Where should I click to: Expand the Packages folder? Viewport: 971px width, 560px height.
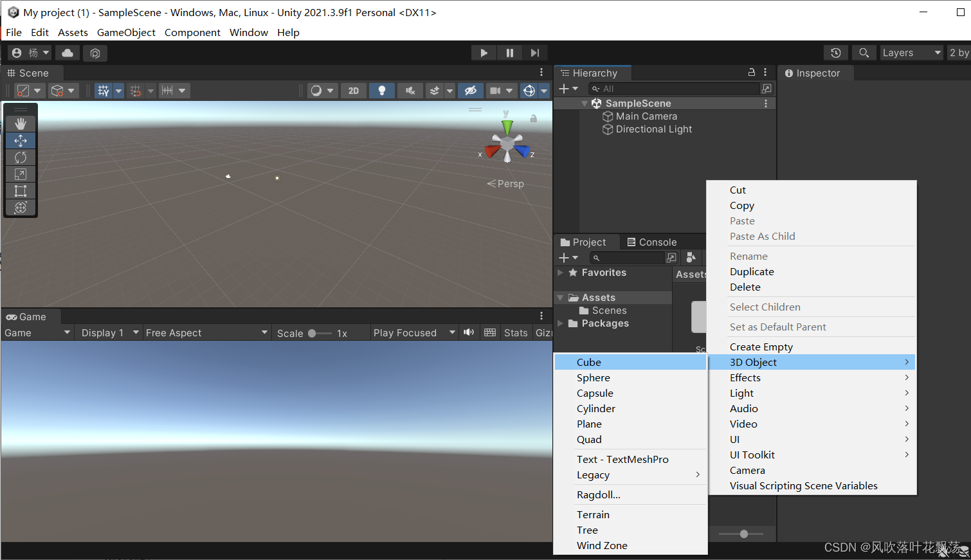click(560, 323)
